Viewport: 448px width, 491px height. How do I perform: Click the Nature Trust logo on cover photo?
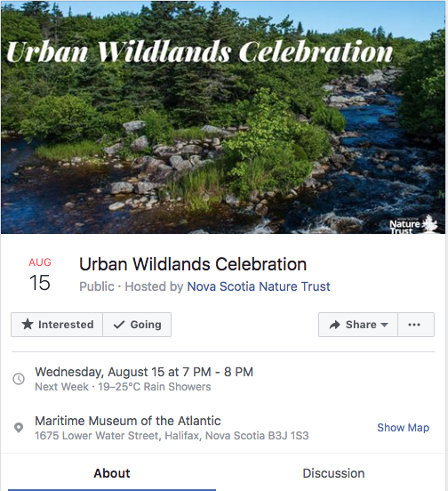pos(413,224)
